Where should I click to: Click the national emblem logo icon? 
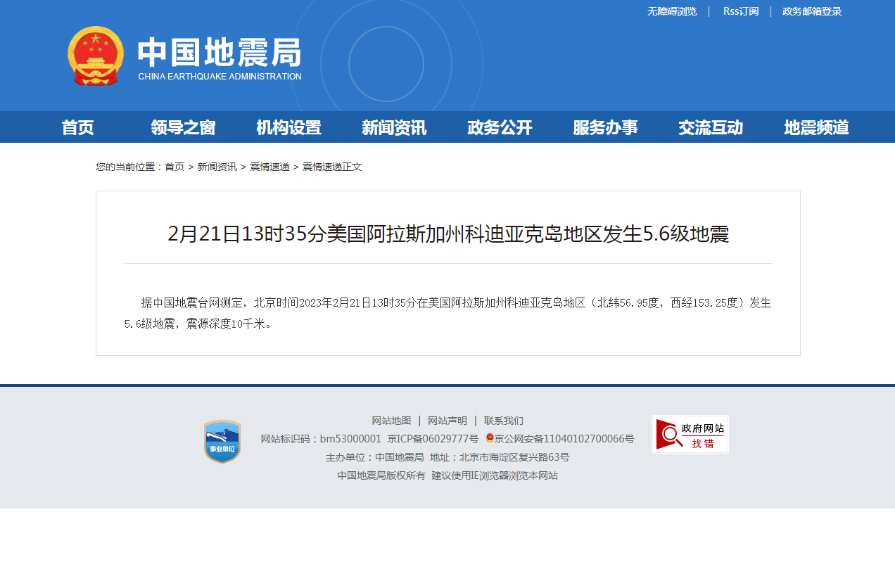click(x=96, y=56)
